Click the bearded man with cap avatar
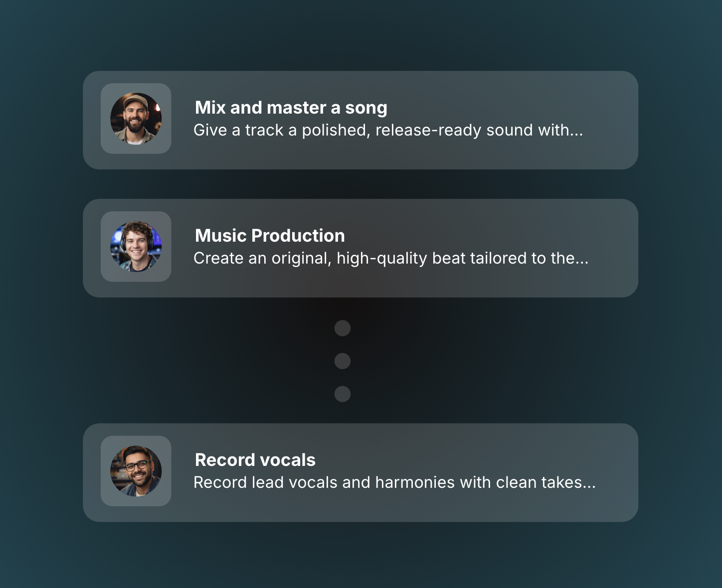 (x=136, y=119)
